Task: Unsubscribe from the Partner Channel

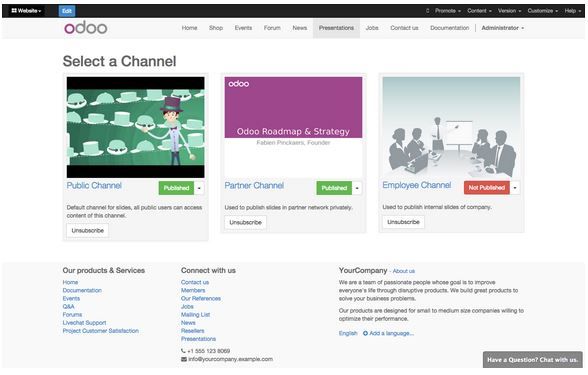Action: (246, 222)
